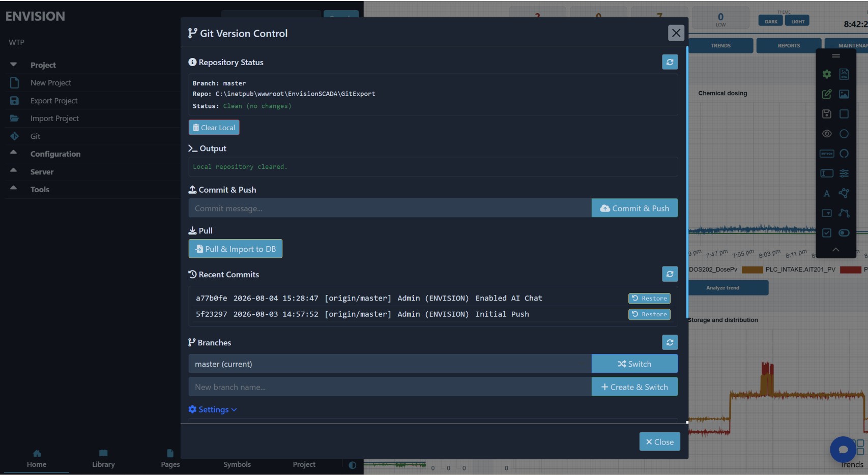This screenshot has width=868, height=475.
Task: Select the sliders control tool
Action: pyautogui.click(x=844, y=173)
